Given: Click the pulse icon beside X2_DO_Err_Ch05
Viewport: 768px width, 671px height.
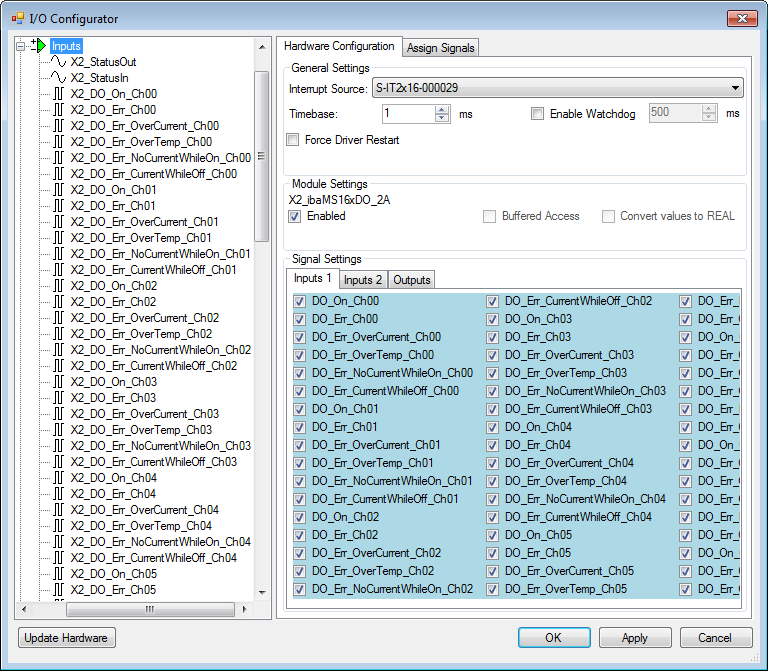Looking at the screenshot, I should 58,590.
